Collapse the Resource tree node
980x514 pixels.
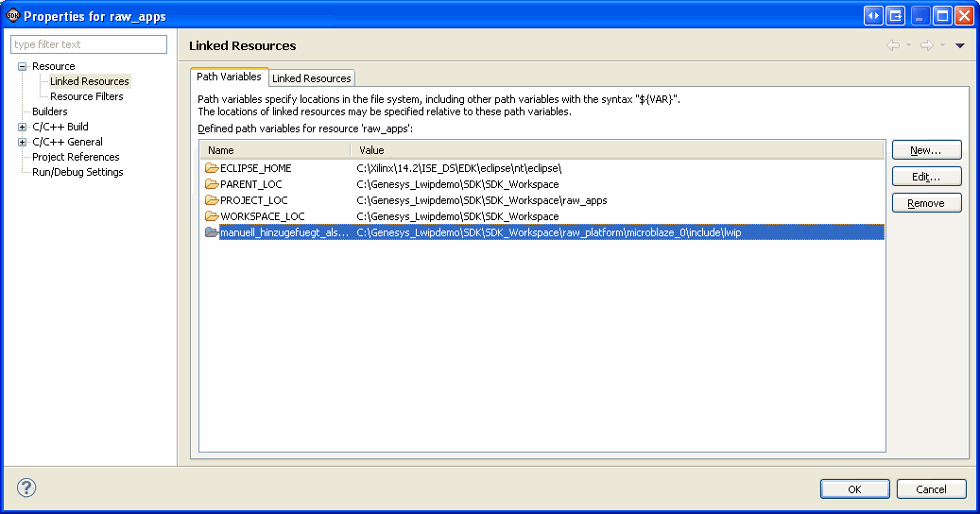[x=23, y=66]
